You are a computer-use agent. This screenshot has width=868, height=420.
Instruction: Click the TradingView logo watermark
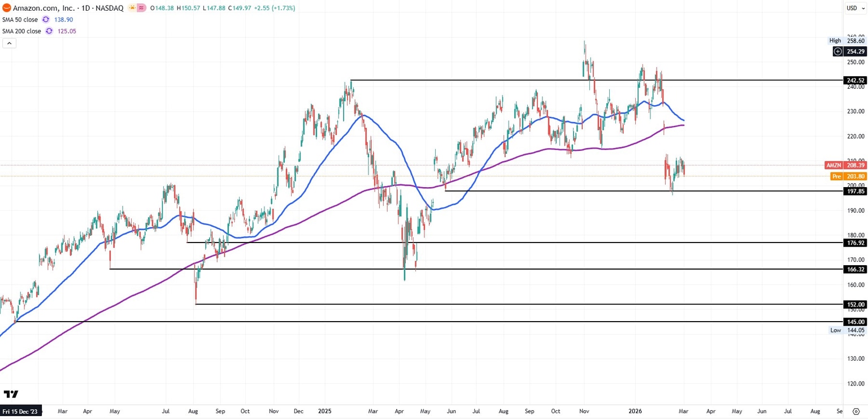coord(11,394)
